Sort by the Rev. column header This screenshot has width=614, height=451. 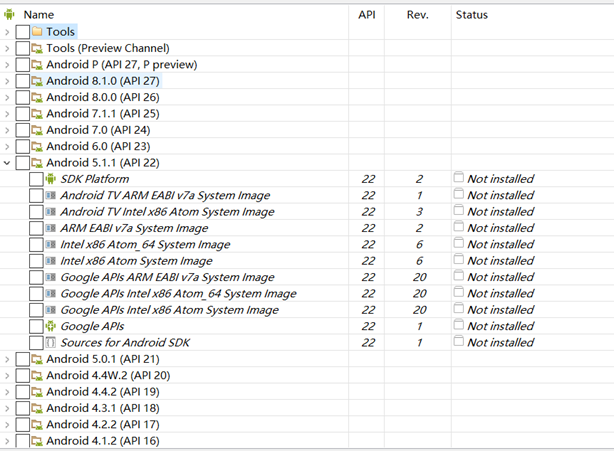pyautogui.click(x=417, y=15)
